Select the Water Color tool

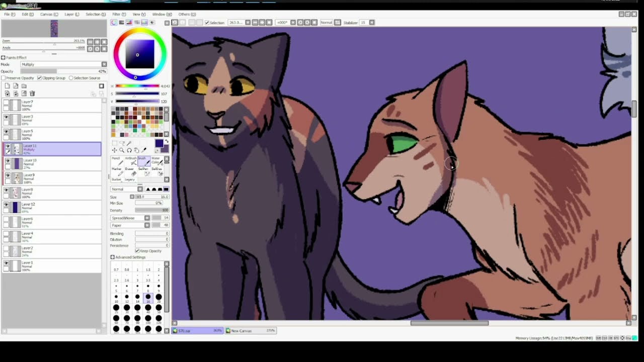[x=156, y=160]
